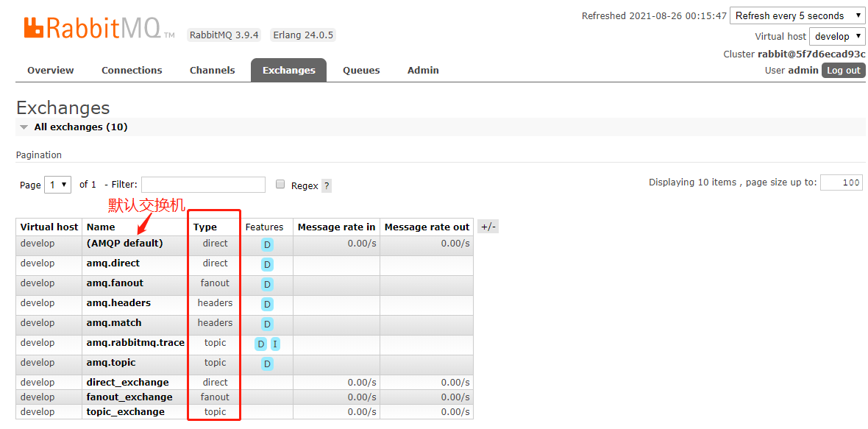Enable the Regex filter checkbox

pyautogui.click(x=281, y=185)
